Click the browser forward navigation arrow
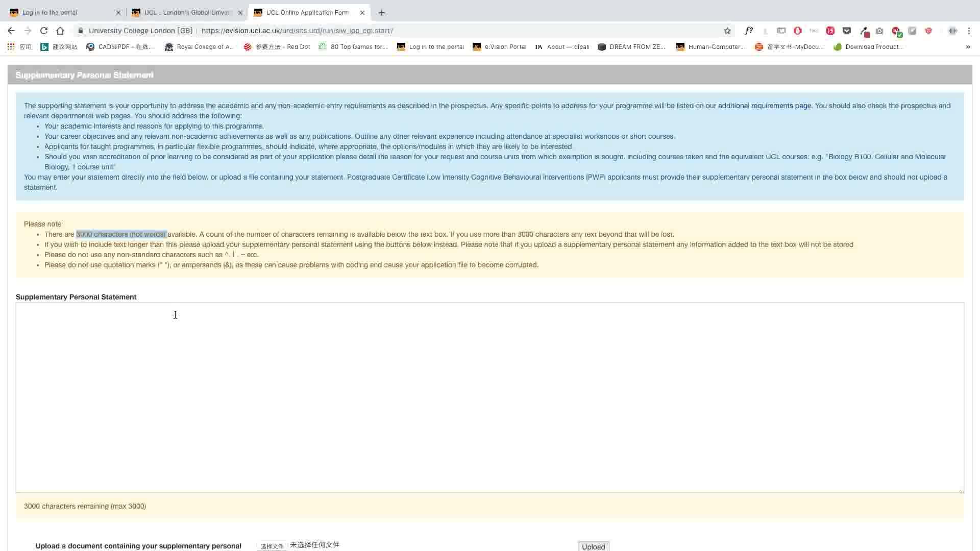The image size is (980, 551). pos(27,30)
